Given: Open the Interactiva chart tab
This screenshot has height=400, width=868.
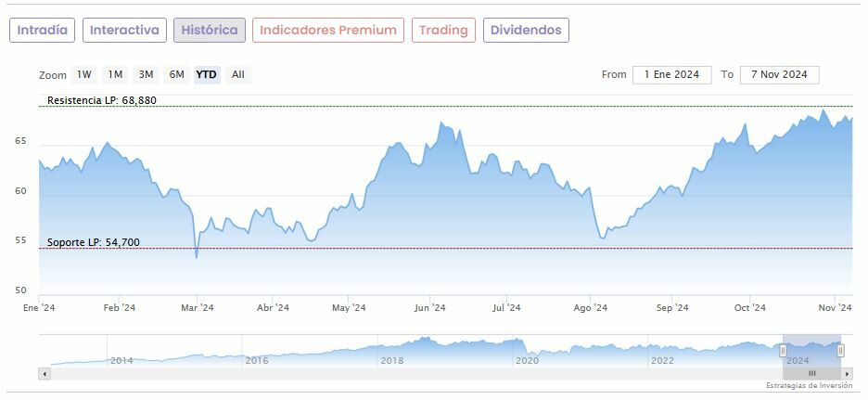Looking at the screenshot, I should (125, 30).
